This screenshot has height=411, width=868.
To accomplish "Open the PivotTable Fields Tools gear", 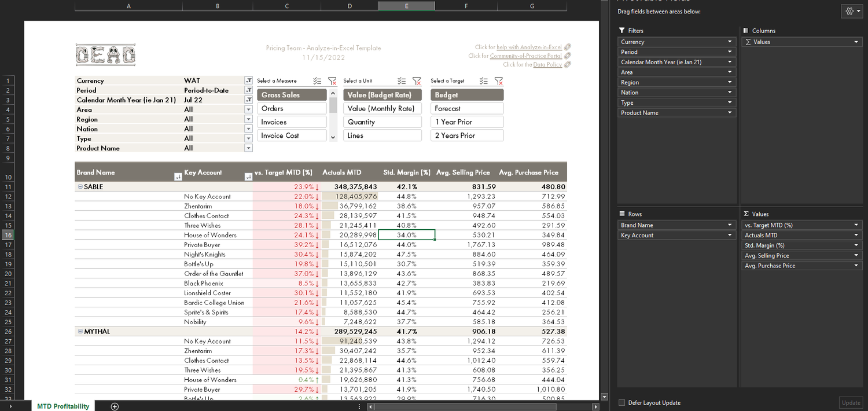I will (849, 10).
